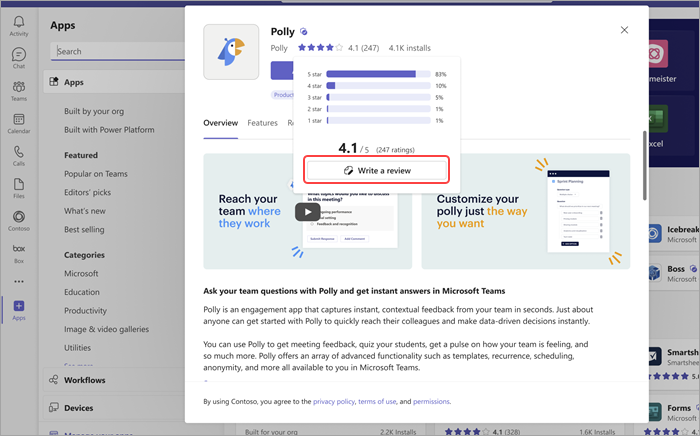
Task: Open the Forms app icon behind dialog
Action: pyautogui.click(x=654, y=411)
